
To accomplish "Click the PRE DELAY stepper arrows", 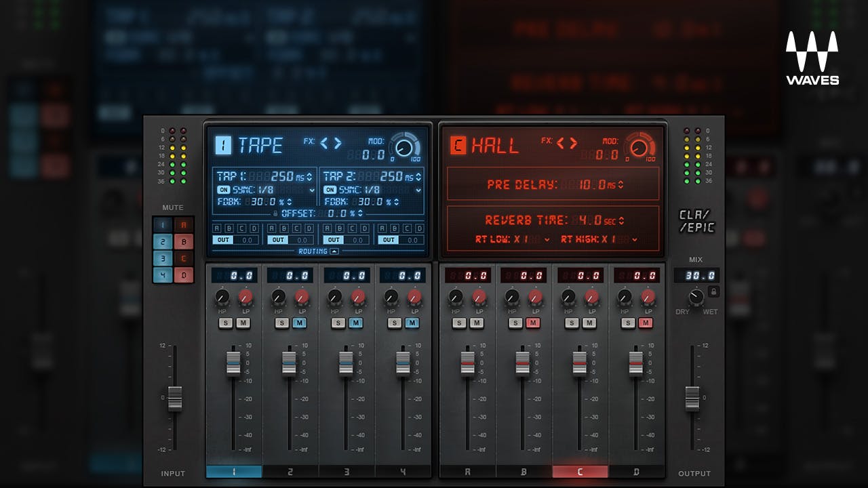I will click(620, 184).
